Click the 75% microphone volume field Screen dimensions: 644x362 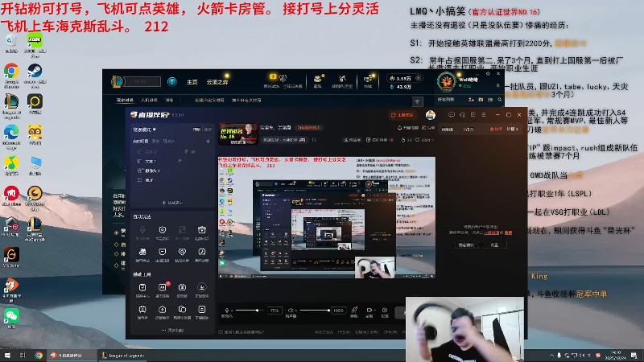pos(275,311)
